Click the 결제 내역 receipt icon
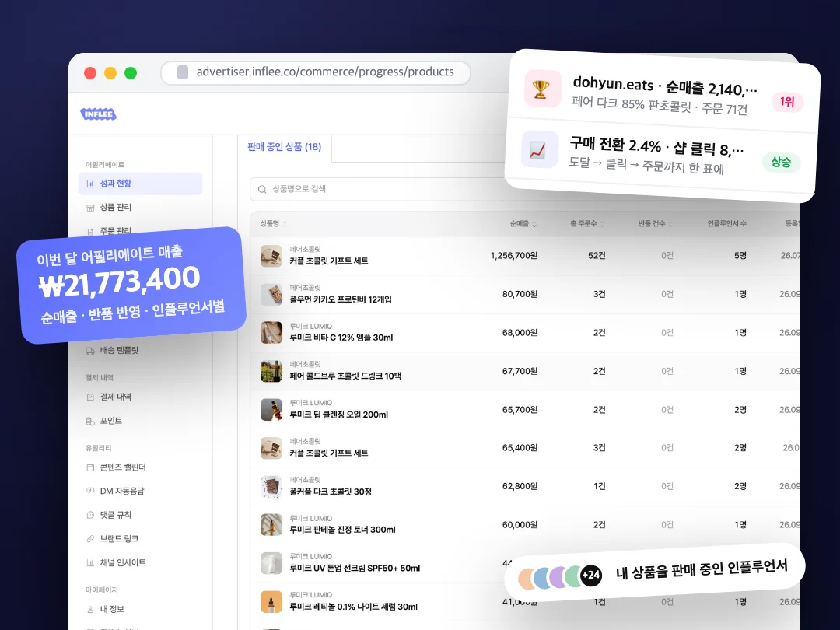The width and height of the screenshot is (840, 630). [x=90, y=397]
